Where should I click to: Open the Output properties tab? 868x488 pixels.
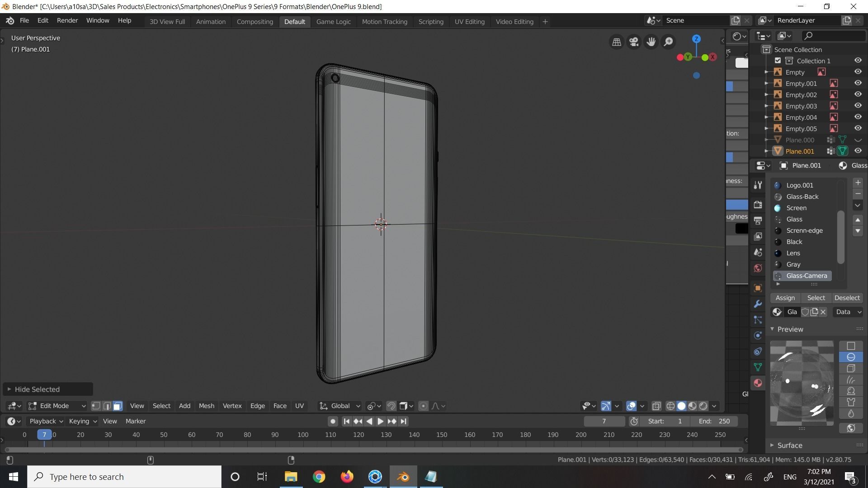(758, 221)
